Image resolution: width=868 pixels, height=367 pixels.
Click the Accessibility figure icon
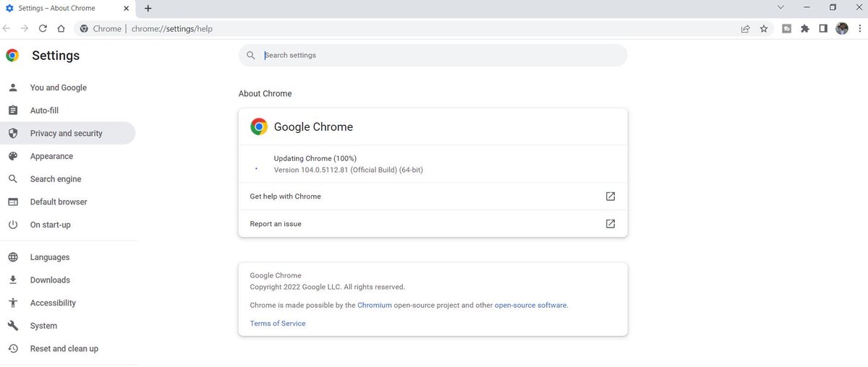coord(12,303)
